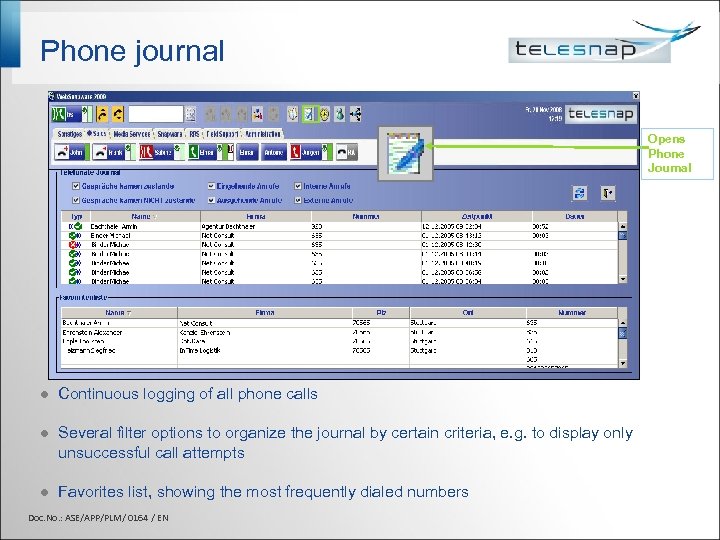Open the Media Services tab
The width and height of the screenshot is (720, 540).
[x=132, y=134]
